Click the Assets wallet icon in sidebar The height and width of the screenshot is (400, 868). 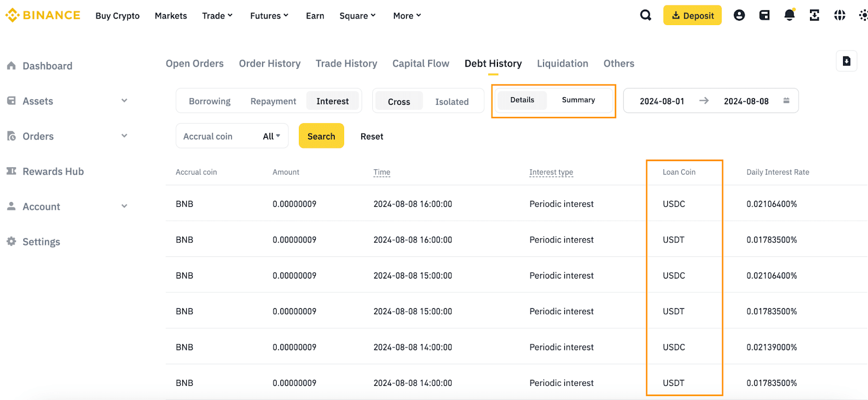point(11,101)
